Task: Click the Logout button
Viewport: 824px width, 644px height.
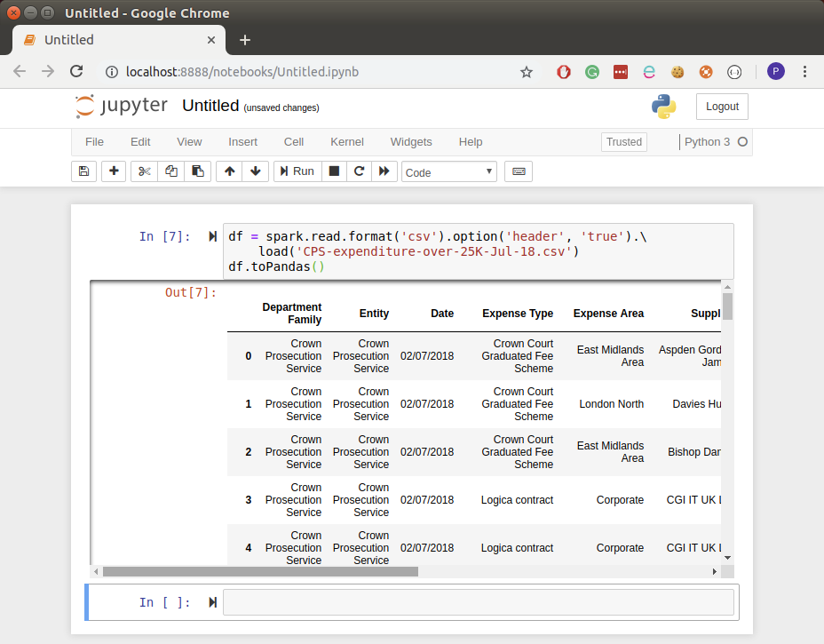Action: click(x=721, y=106)
